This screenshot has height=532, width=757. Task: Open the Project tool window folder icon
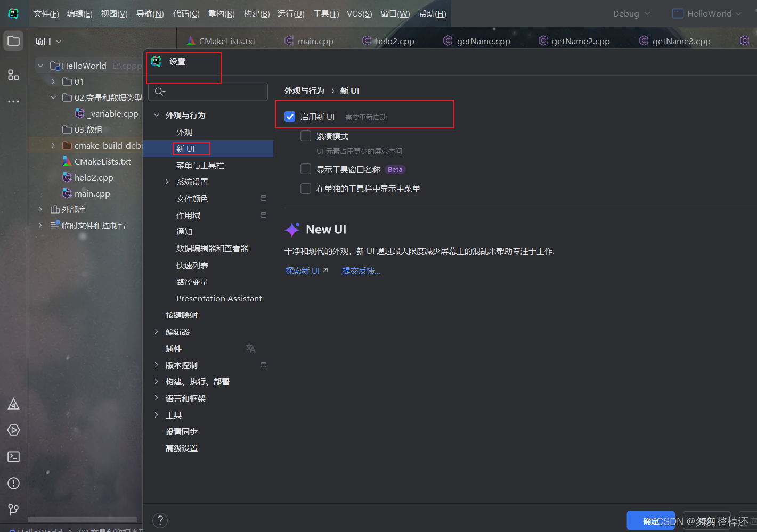(13, 41)
